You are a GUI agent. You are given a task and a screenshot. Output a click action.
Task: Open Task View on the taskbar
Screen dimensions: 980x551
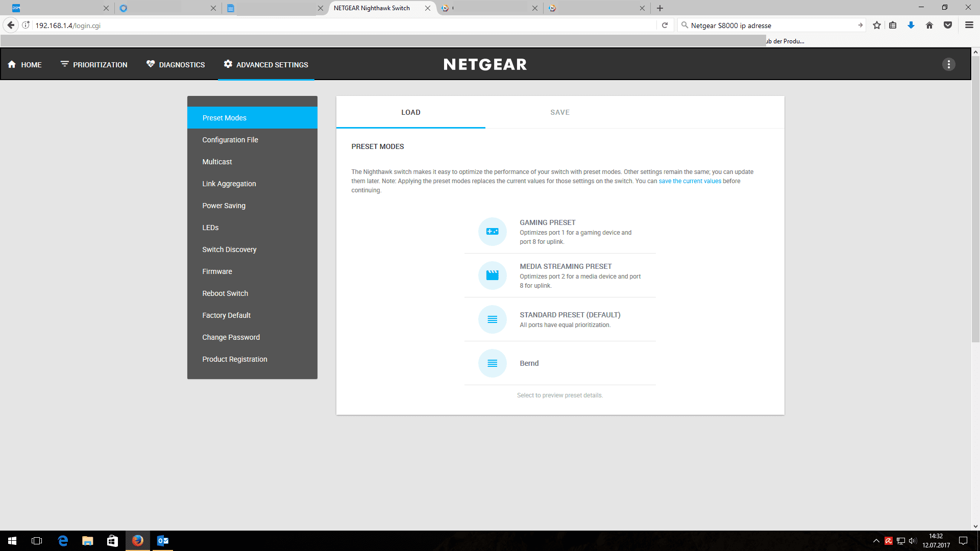pyautogui.click(x=37, y=541)
